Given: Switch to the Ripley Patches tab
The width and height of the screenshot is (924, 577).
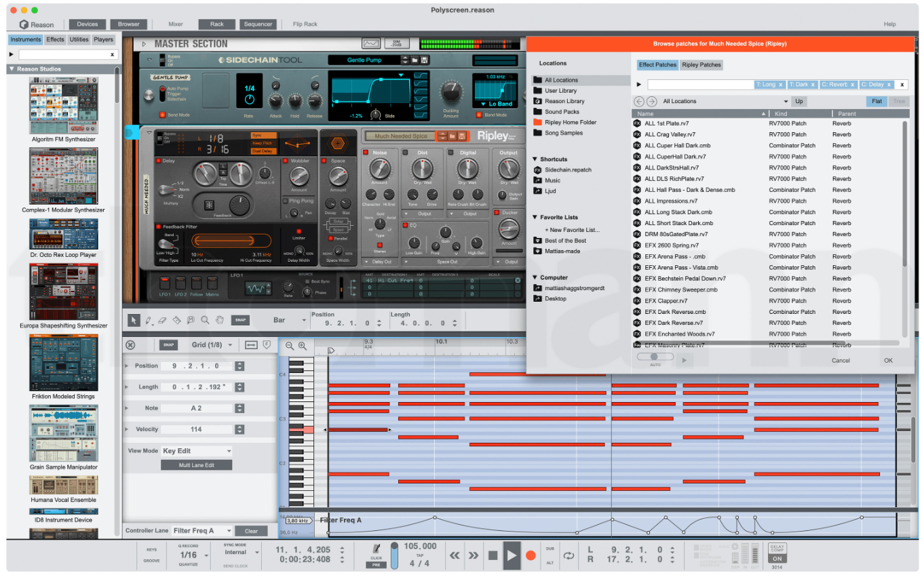Looking at the screenshot, I should coord(701,65).
